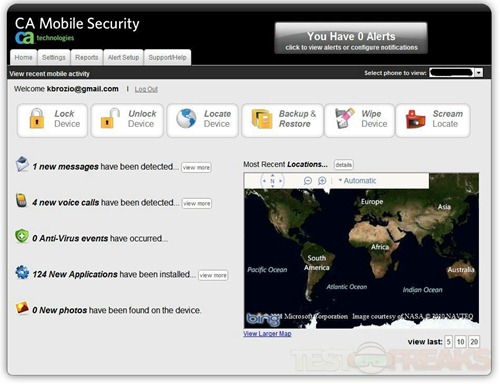Click the Lock Device padlock icon
This screenshot has height=384, width=500.
tap(37, 119)
